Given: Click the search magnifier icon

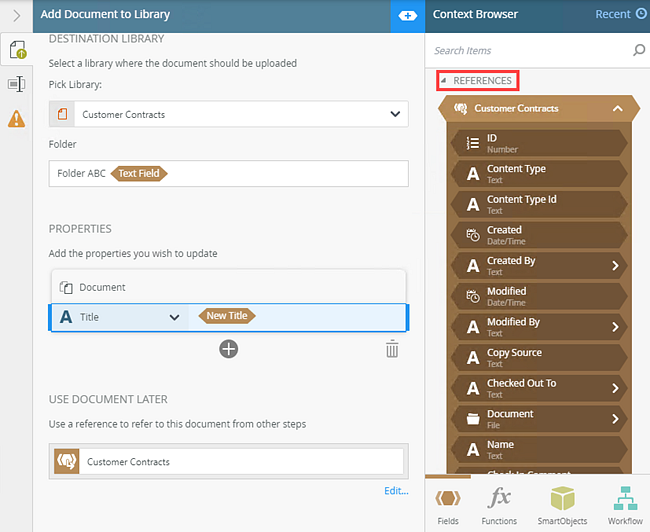Looking at the screenshot, I should (639, 50).
